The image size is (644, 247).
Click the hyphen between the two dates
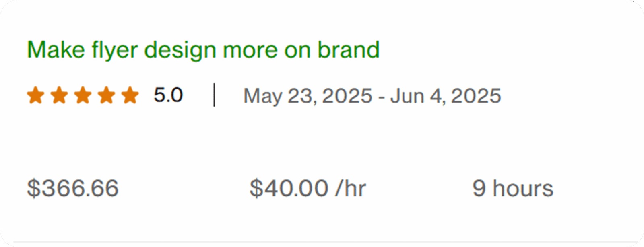[381, 97]
